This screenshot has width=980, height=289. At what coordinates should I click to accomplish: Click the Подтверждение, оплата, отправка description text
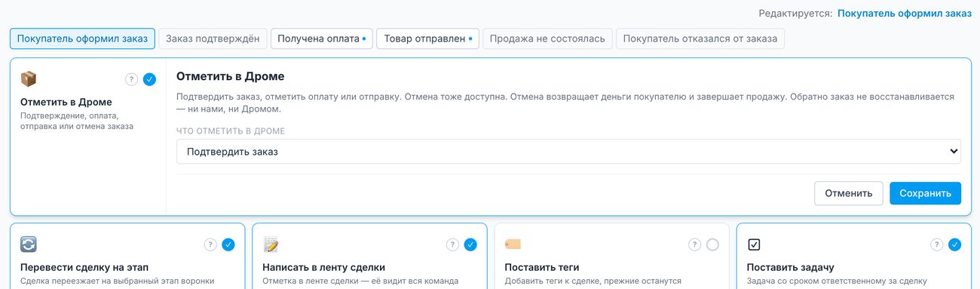coord(77,121)
